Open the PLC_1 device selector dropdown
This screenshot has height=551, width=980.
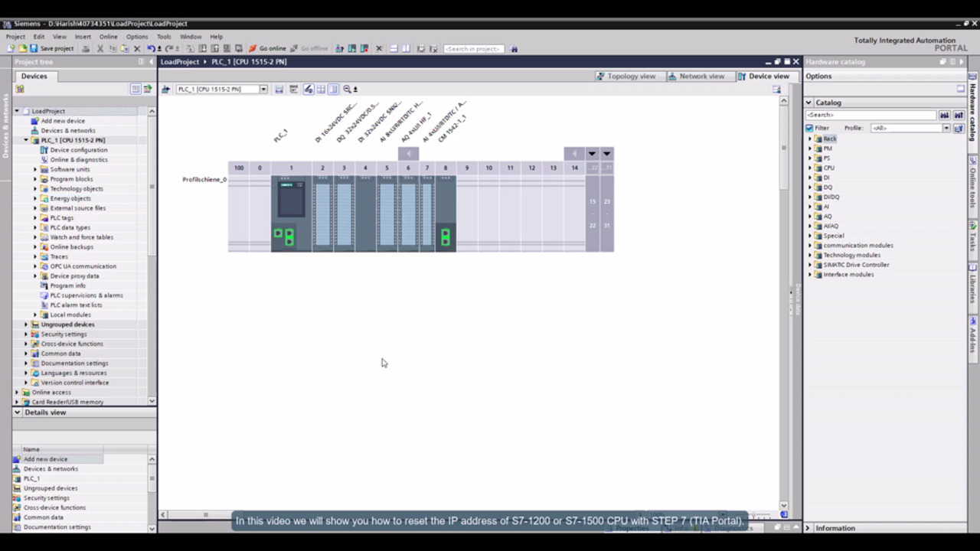point(263,90)
